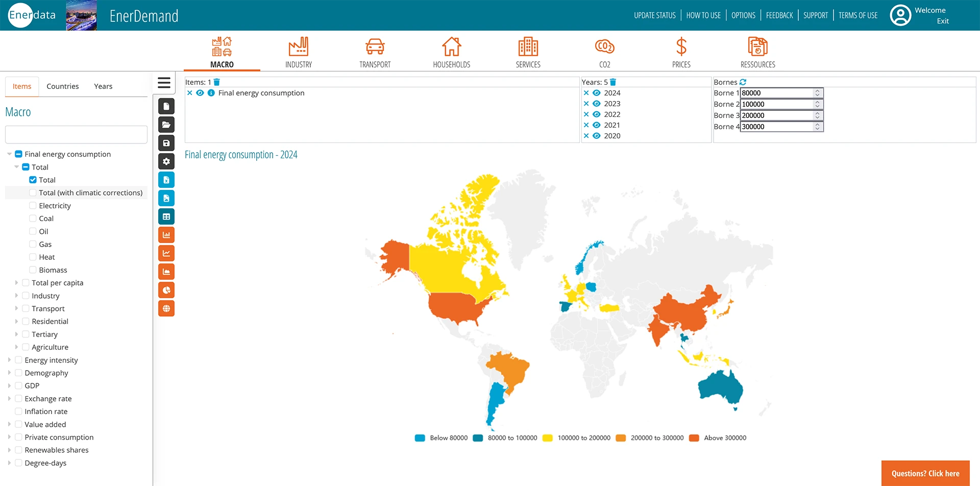Screen dimensions: 980x486
Task: Show info for Final energy consumption
Action: [x=211, y=93]
